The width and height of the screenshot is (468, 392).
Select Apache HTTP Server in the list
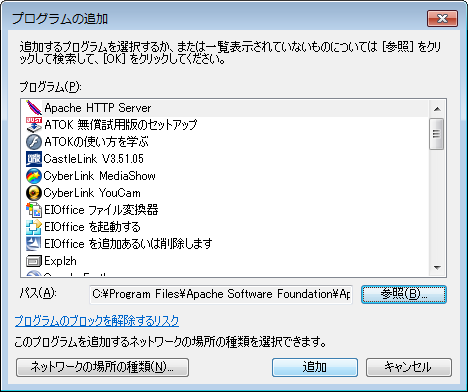tap(225, 108)
